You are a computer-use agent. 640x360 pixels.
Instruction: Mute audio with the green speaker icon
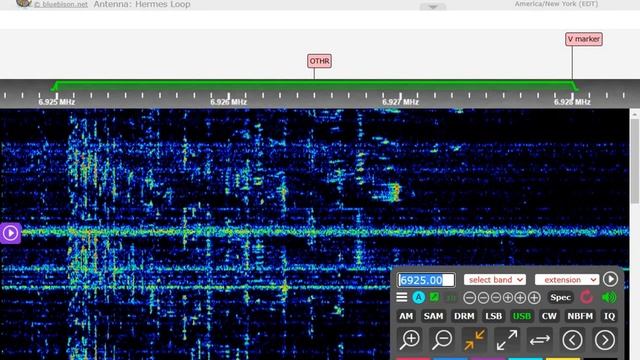[x=609, y=297]
